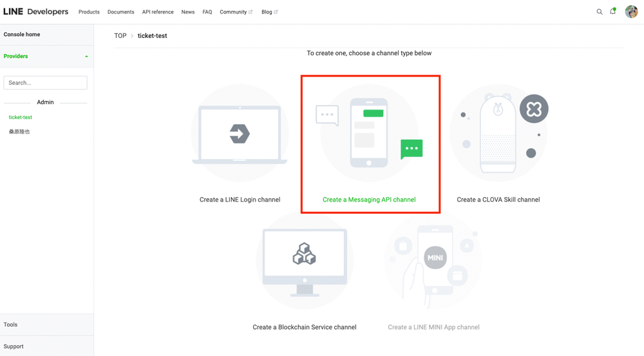Image resolution: width=644 pixels, height=356 pixels.
Task: Open the News page
Action: tap(187, 12)
